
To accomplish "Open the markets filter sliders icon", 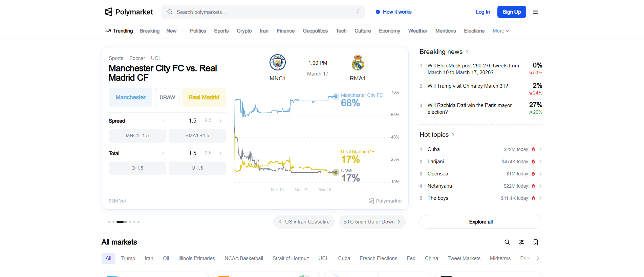I will [521, 242].
